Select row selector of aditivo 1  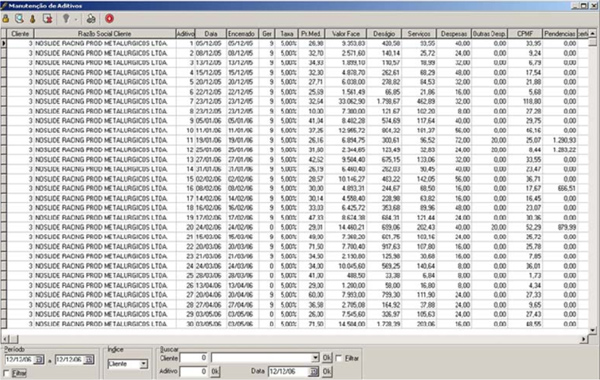(x=3, y=43)
